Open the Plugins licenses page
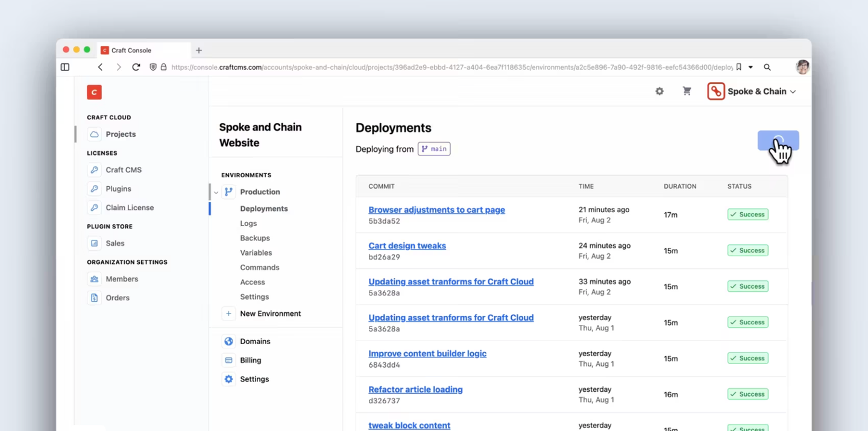868x431 pixels. pos(118,189)
